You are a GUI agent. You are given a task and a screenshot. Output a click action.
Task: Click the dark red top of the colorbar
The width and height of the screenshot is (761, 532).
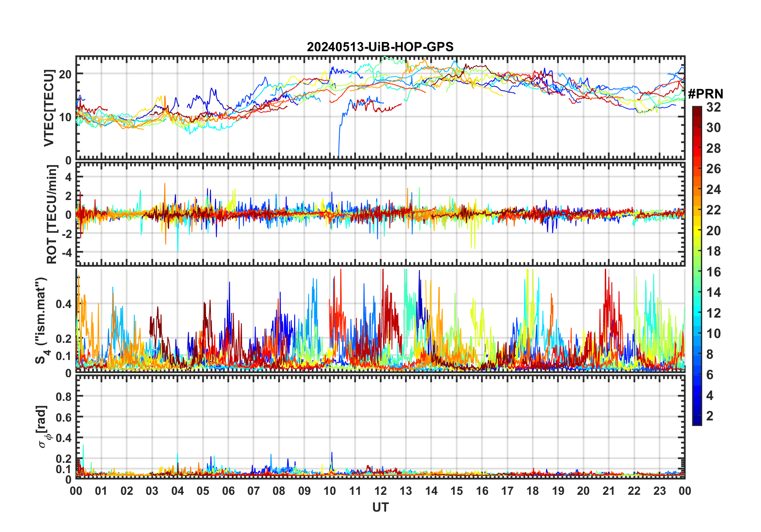tap(697, 109)
